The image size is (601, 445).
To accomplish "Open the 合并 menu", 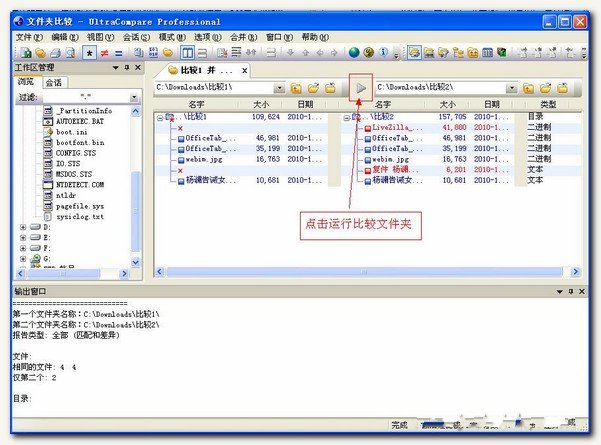I will [243, 37].
